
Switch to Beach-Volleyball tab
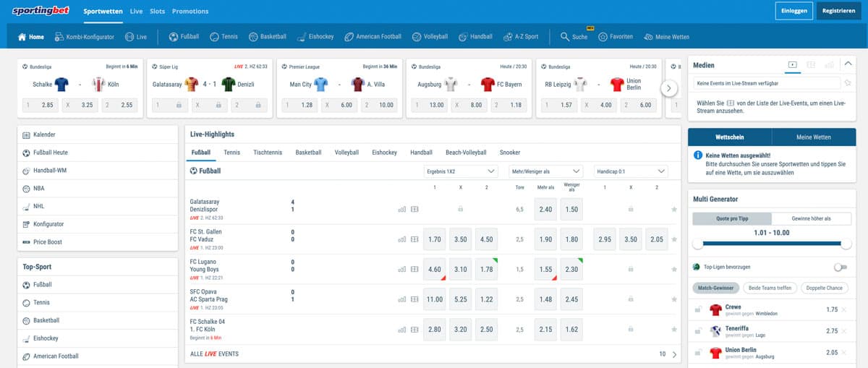466,153
